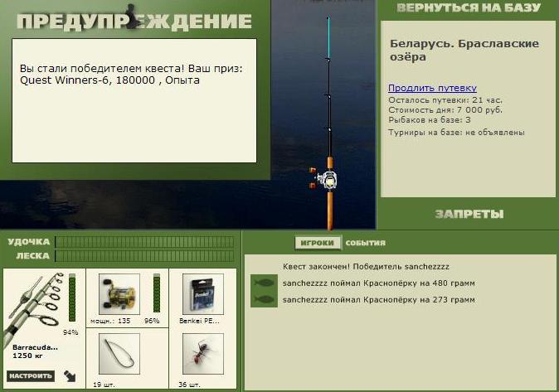This screenshot has width=559, height=392.
Task: Click fish icon beside 480 грамм catch
Action: [x=264, y=283]
